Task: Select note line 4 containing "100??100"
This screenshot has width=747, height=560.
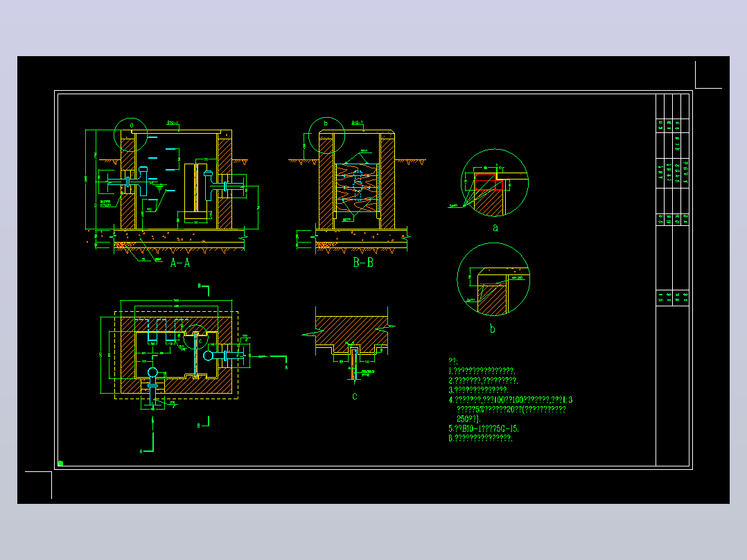Action: [511, 400]
